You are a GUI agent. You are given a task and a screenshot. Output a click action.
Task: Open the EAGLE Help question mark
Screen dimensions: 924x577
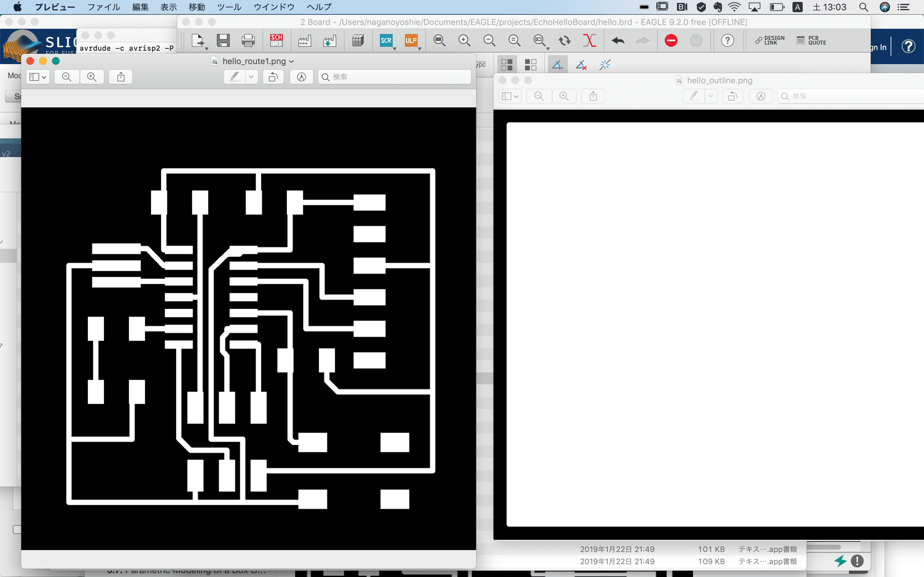click(x=727, y=40)
